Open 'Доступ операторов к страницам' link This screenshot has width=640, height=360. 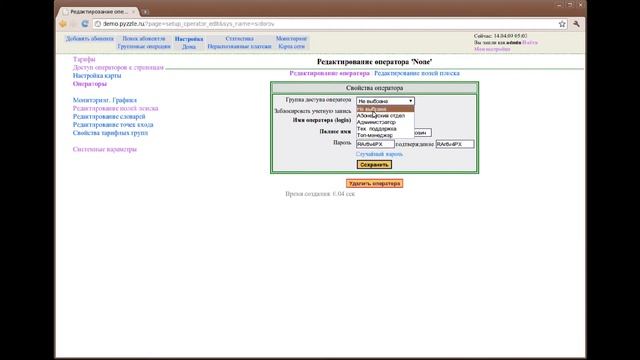coord(118,67)
